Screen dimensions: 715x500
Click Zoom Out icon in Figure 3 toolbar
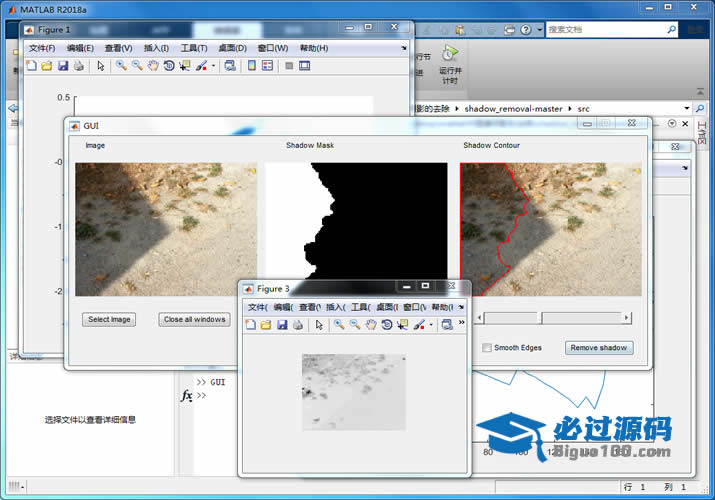click(x=355, y=325)
